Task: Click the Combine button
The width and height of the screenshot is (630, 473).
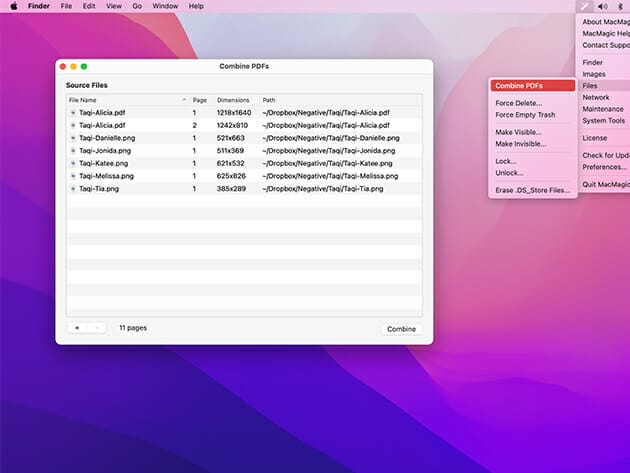Action: (x=401, y=328)
